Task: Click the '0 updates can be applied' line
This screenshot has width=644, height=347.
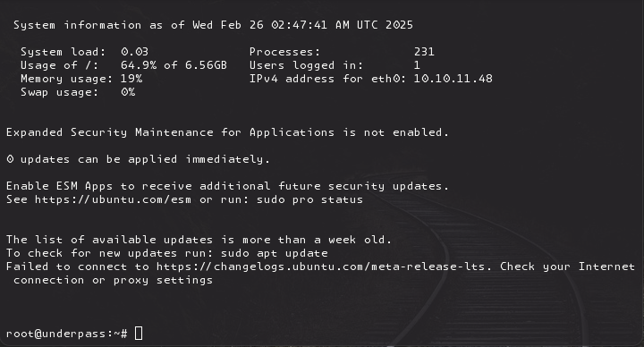Action: click(138, 159)
